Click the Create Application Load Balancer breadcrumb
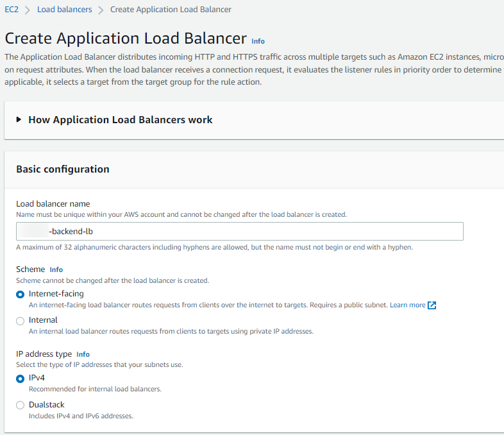The width and height of the screenshot is (504, 435). tap(171, 10)
